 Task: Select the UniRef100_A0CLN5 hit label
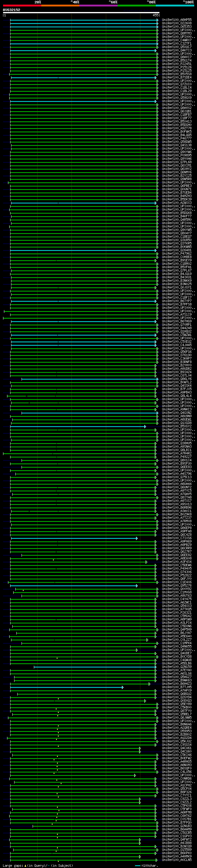pyautogui.click(x=177, y=860)
